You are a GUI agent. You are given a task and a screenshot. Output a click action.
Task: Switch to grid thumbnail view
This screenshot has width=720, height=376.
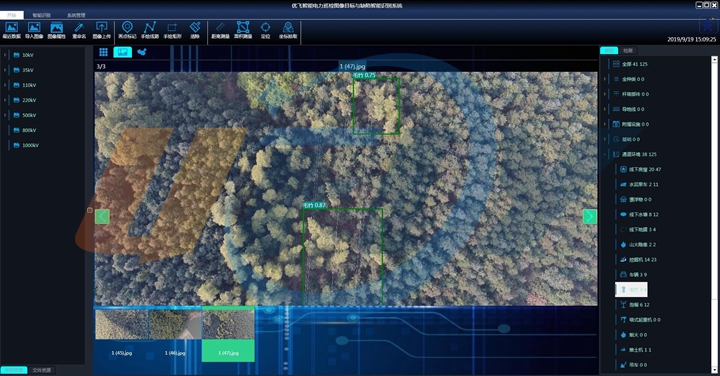coord(103,52)
